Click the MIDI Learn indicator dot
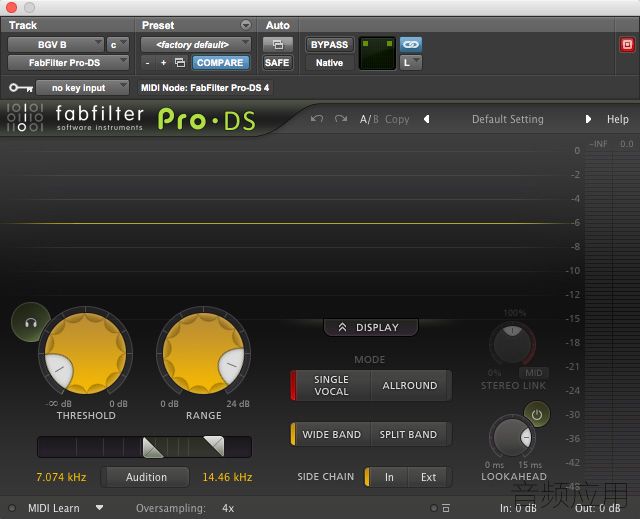Screen dimensions: 640x519 12,508
